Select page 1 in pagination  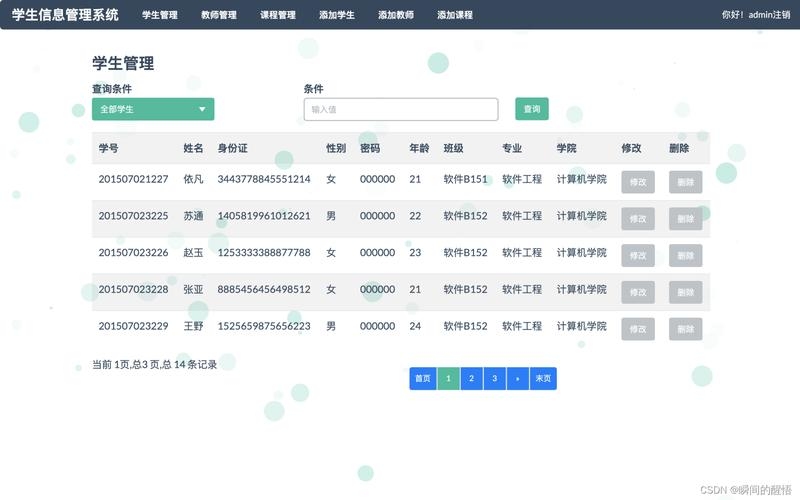pos(448,379)
